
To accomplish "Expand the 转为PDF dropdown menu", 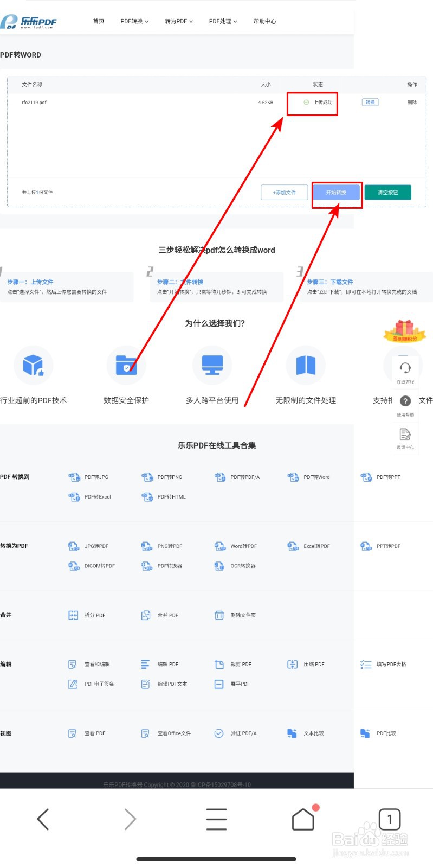I will tap(179, 21).
